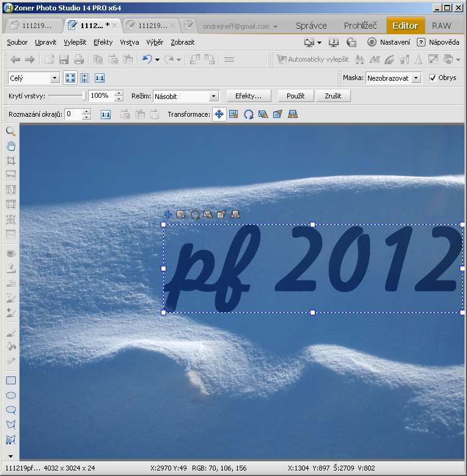Select the lasso selection tool
The width and height of the screenshot is (467, 476).
point(10,410)
